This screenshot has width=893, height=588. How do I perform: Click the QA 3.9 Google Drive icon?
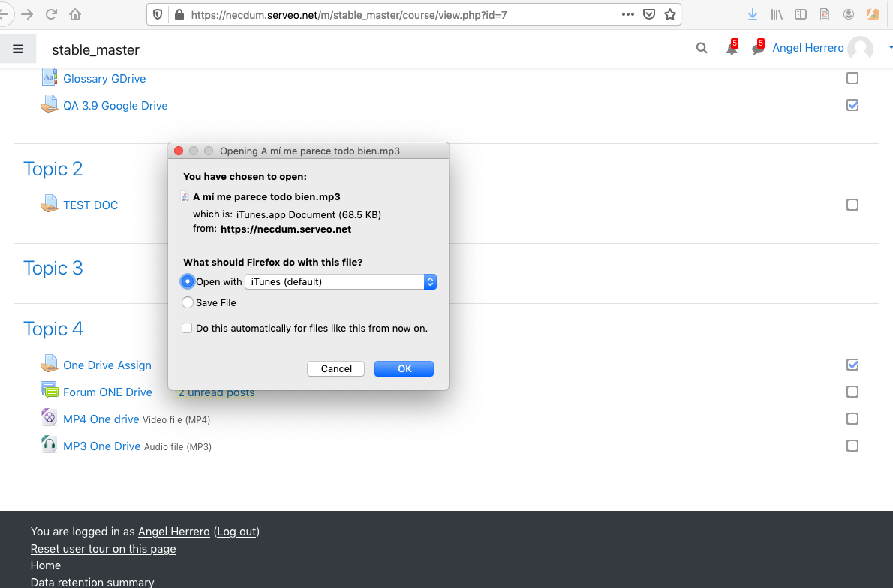pyautogui.click(x=50, y=104)
